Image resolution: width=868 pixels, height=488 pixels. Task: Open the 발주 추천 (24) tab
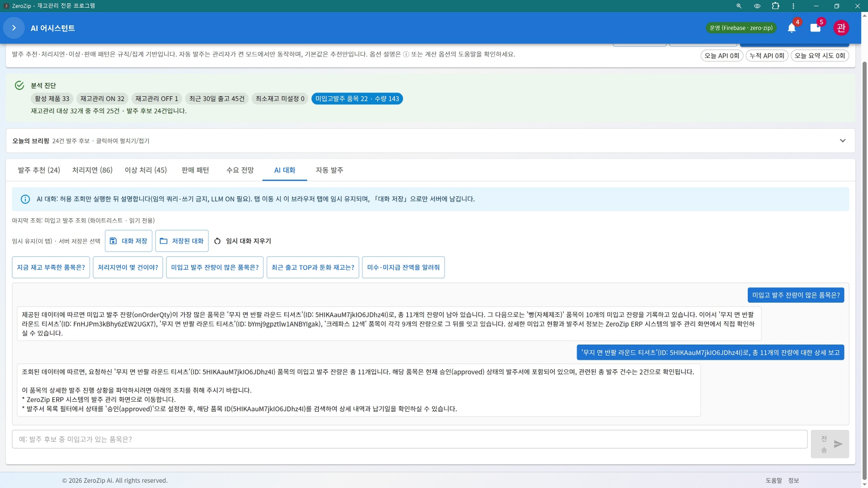(39, 170)
